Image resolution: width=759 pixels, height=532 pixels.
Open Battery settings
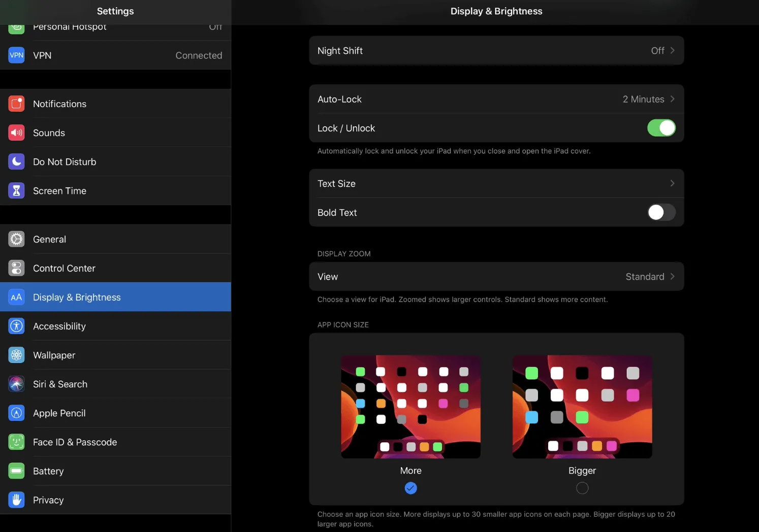(x=115, y=471)
